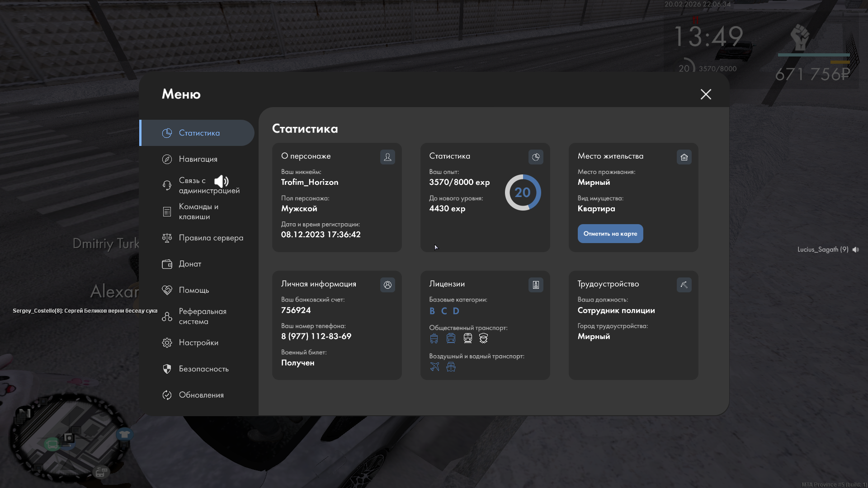This screenshot has height=488, width=868.
Task: Open the Навигация menu section
Action: (198, 159)
